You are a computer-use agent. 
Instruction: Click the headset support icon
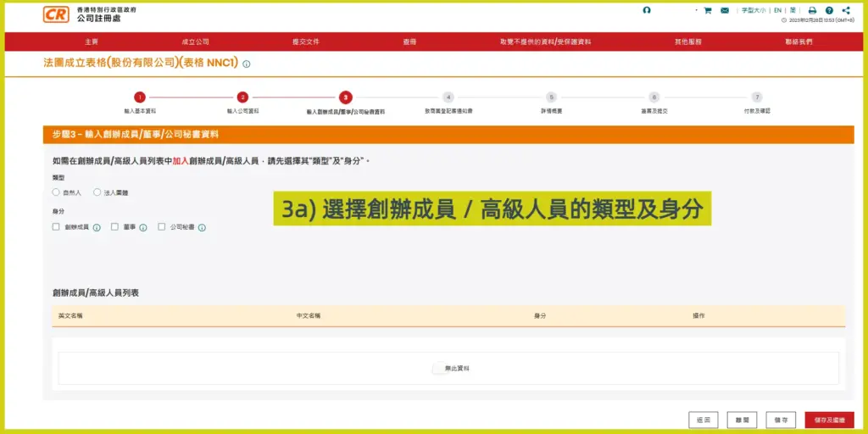click(647, 10)
